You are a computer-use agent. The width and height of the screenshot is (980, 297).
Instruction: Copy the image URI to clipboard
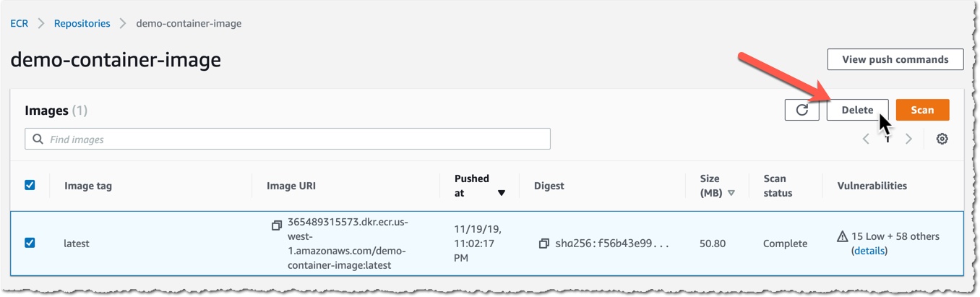276,225
